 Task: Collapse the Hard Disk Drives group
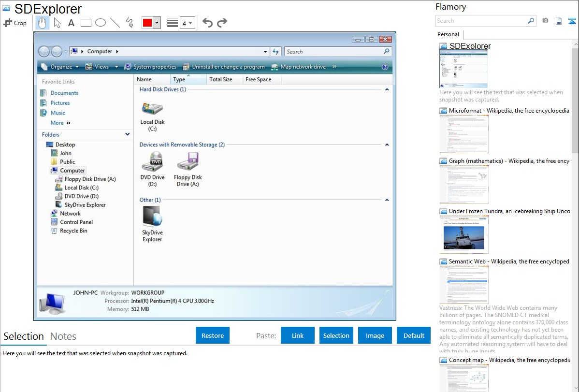pos(387,89)
